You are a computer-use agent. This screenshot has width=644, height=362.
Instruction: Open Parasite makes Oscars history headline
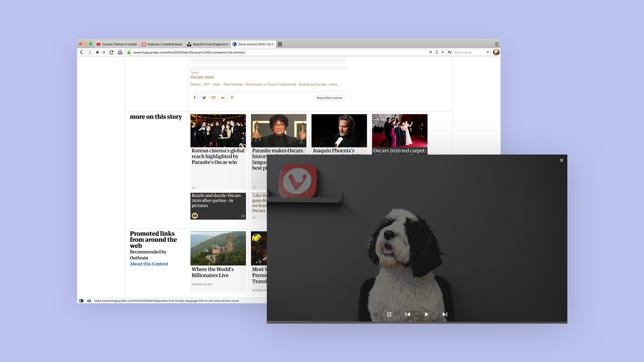[278, 151]
